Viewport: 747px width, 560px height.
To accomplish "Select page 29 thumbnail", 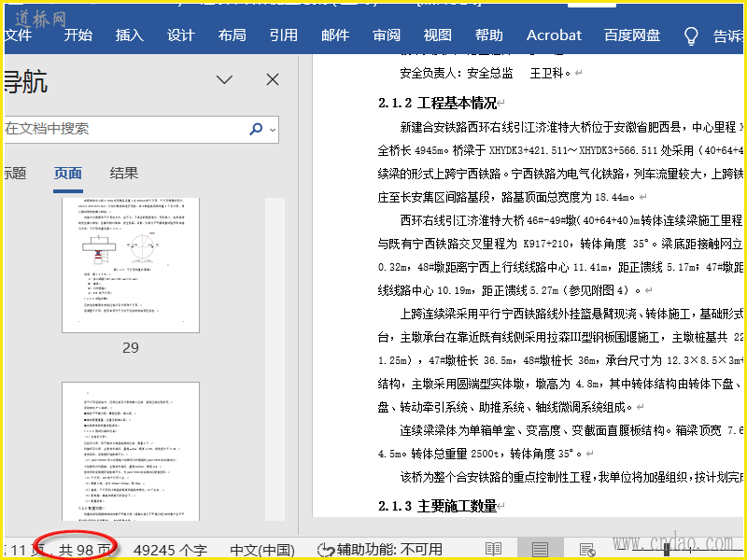I will pyautogui.click(x=131, y=265).
